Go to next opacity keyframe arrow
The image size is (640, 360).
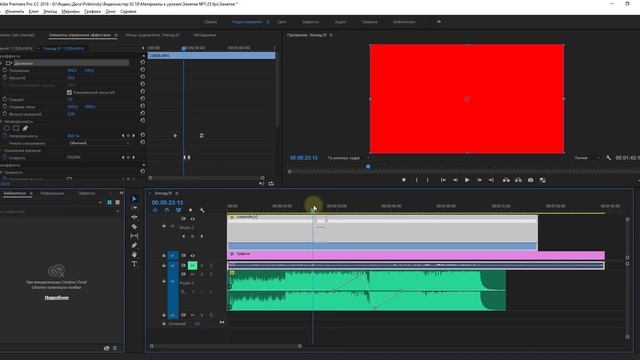[133, 136]
